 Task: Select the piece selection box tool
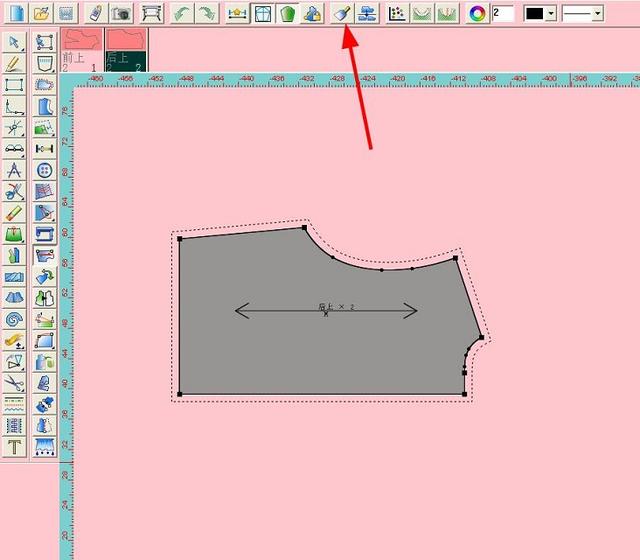44,42
